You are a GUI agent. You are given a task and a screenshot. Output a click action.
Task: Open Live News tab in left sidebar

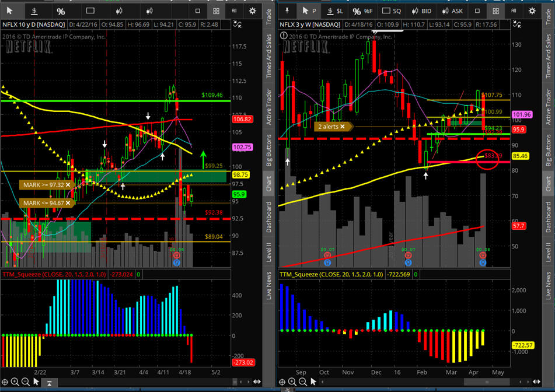tap(268, 285)
